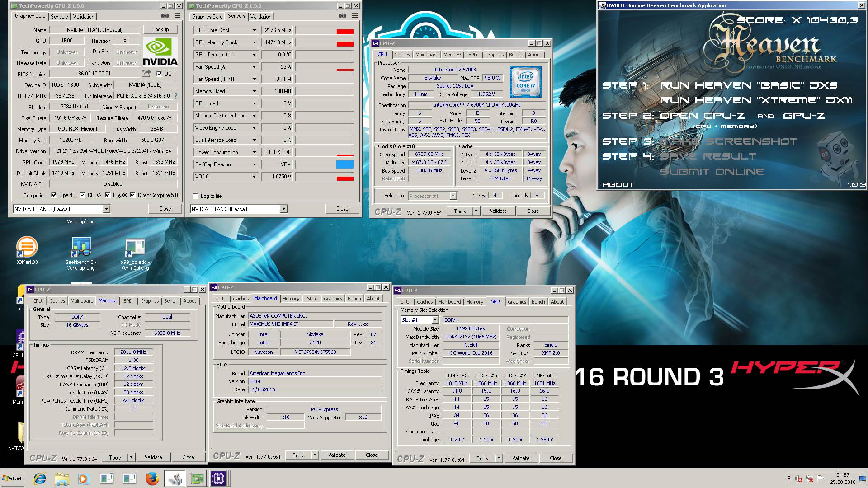The width and height of the screenshot is (868, 488).
Task: Click Close in GPU-Z Sensors window
Action: 342,209
